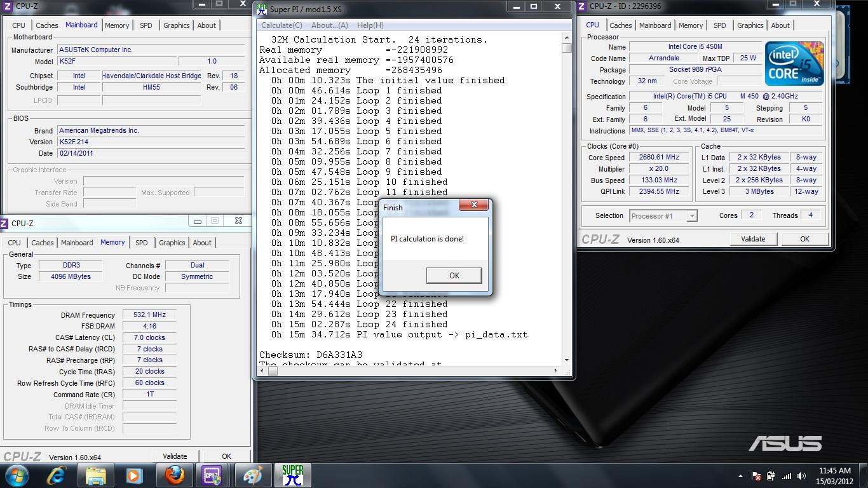The width and height of the screenshot is (868, 488).
Task: Click the HM55 southbridge field
Action: pyautogui.click(x=151, y=87)
